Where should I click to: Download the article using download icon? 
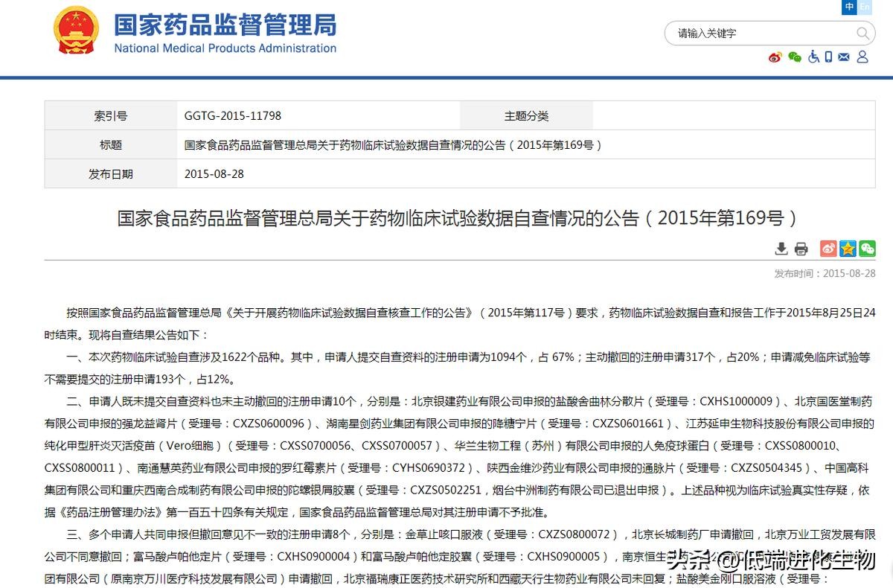pyautogui.click(x=781, y=249)
